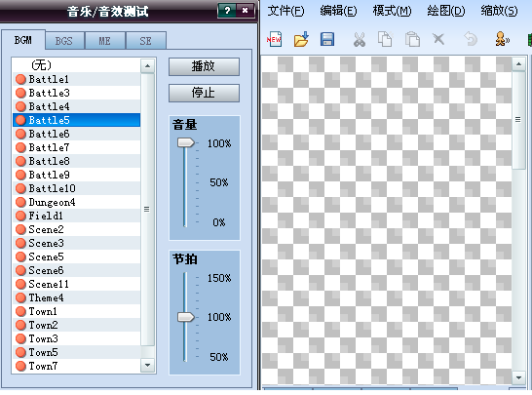Click the New project icon in toolbar
Viewport: 532px width, 395px height.
click(274, 39)
